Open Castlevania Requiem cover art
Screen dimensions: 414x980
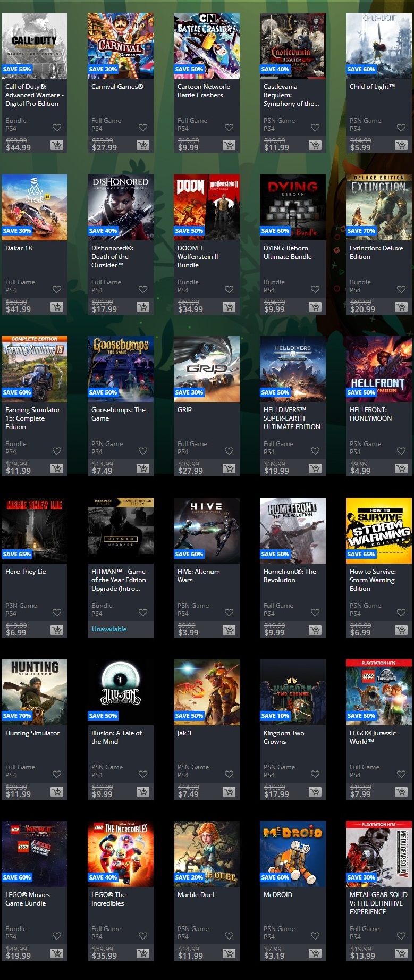[293, 46]
